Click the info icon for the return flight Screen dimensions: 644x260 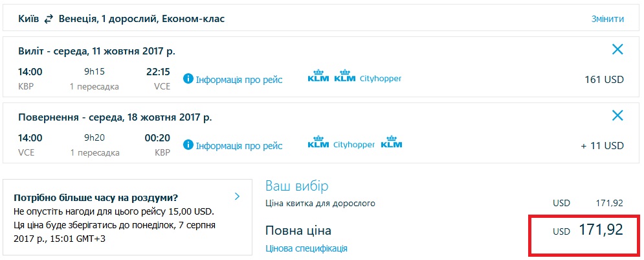tap(188, 145)
